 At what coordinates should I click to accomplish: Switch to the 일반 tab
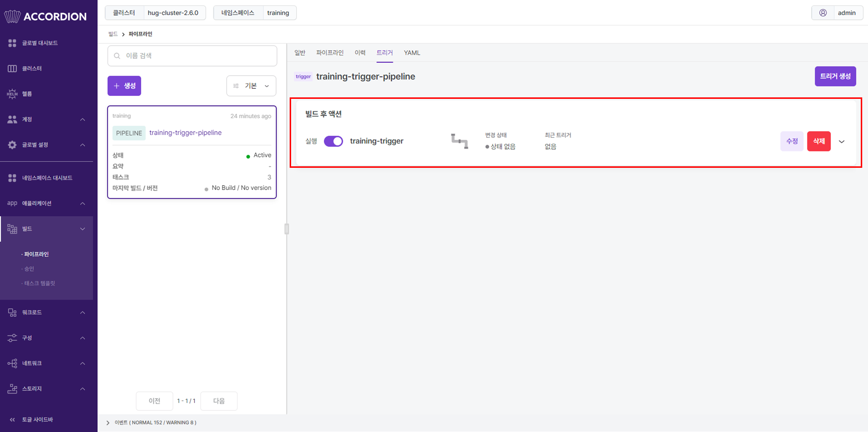point(300,53)
